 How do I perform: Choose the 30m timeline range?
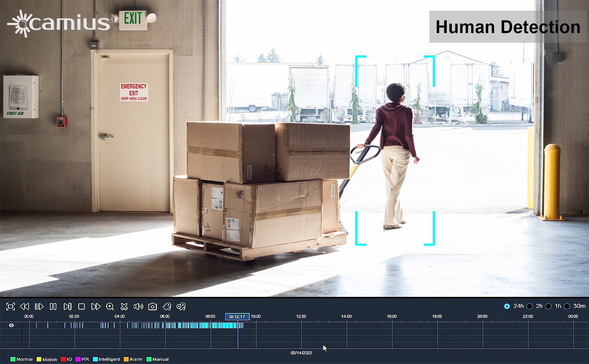(x=567, y=306)
